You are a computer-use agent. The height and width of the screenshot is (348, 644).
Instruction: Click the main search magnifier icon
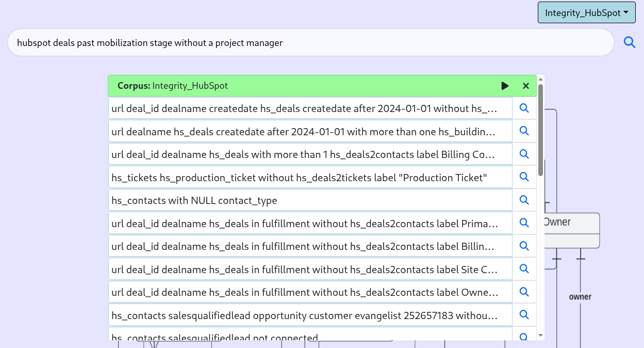pyautogui.click(x=629, y=42)
